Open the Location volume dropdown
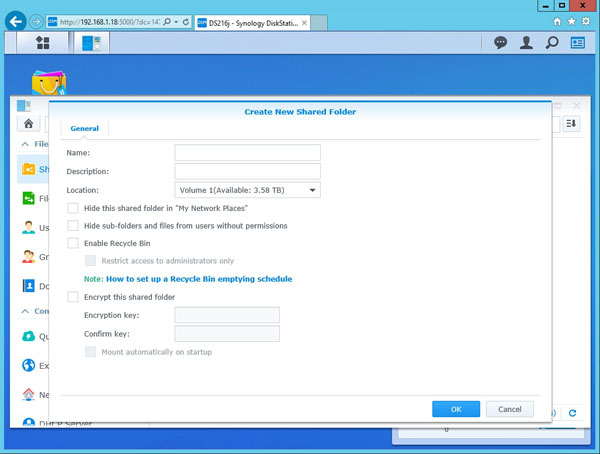 pos(247,190)
